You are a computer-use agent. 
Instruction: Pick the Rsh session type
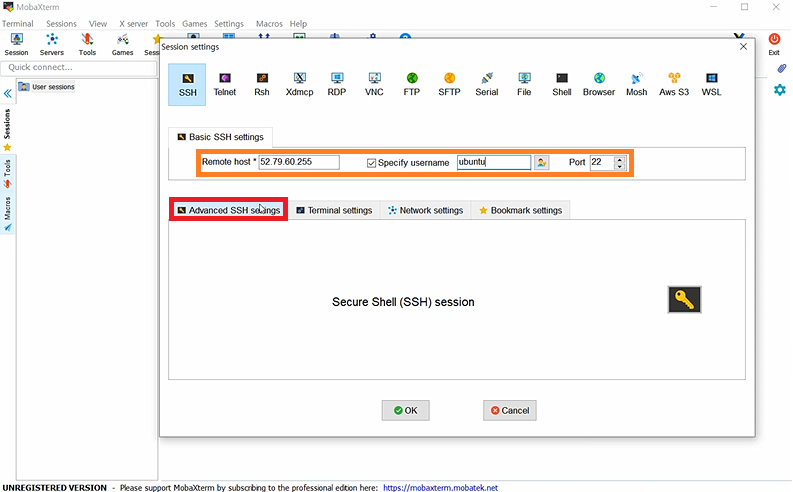262,84
